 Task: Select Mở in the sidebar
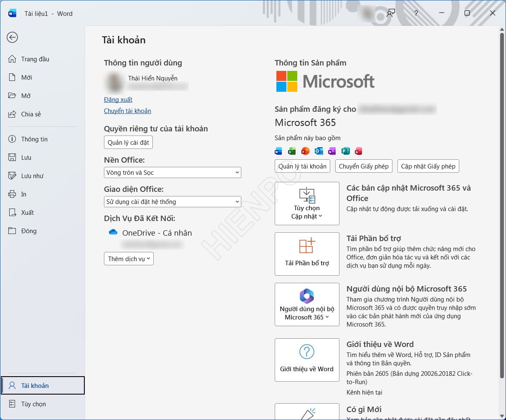pyautogui.click(x=43, y=96)
